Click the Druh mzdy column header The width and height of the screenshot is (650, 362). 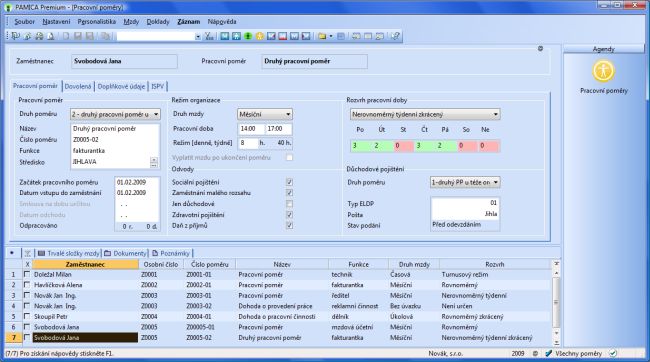[x=414, y=264]
